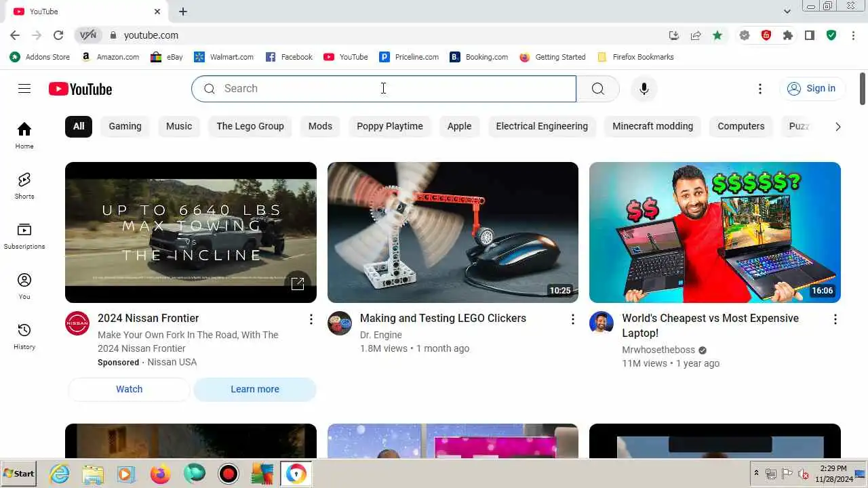Click browser back arrow
This screenshot has height=488, width=868.
[15, 35]
